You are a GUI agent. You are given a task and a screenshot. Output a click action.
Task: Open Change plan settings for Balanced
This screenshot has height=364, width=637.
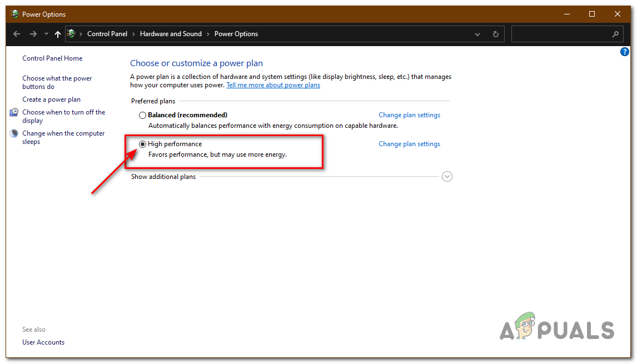(409, 115)
